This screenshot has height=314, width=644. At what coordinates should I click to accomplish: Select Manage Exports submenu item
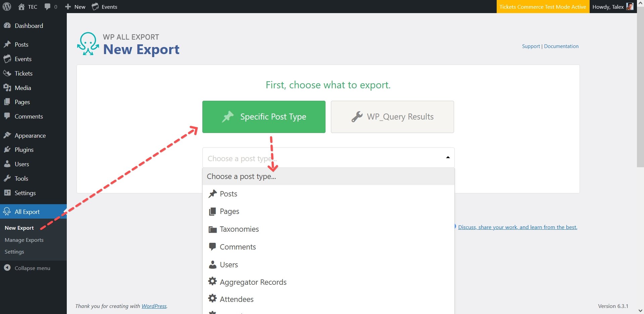(x=24, y=239)
